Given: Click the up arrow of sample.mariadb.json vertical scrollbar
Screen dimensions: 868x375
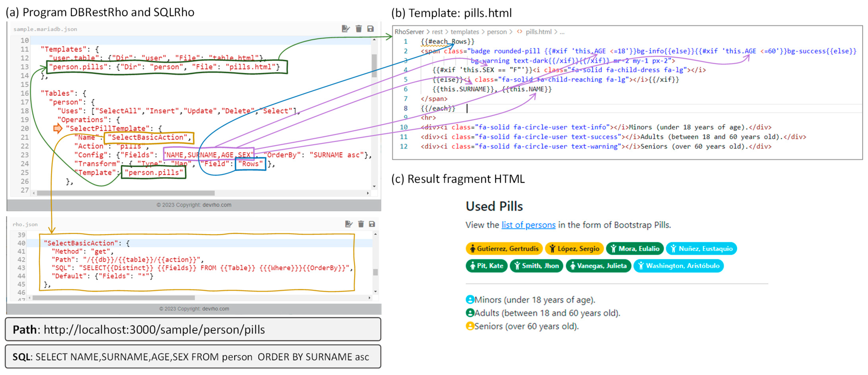Looking at the screenshot, I should tap(374, 40).
